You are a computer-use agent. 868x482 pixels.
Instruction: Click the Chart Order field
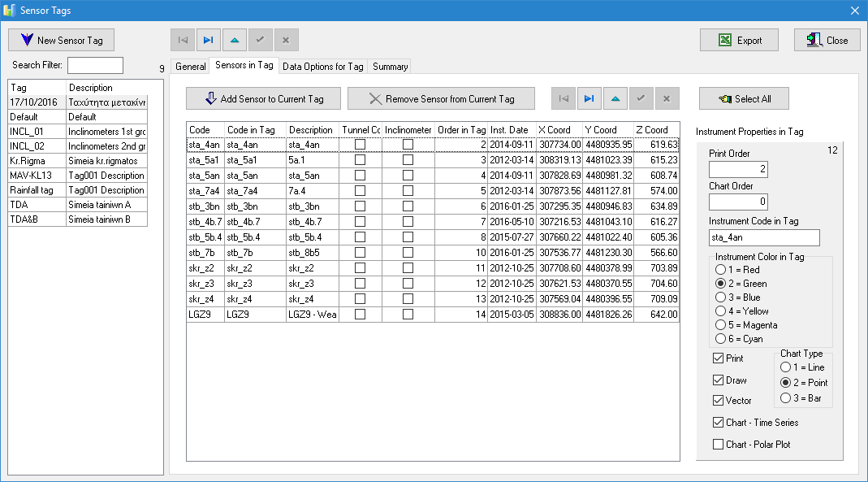coord(738,202)
